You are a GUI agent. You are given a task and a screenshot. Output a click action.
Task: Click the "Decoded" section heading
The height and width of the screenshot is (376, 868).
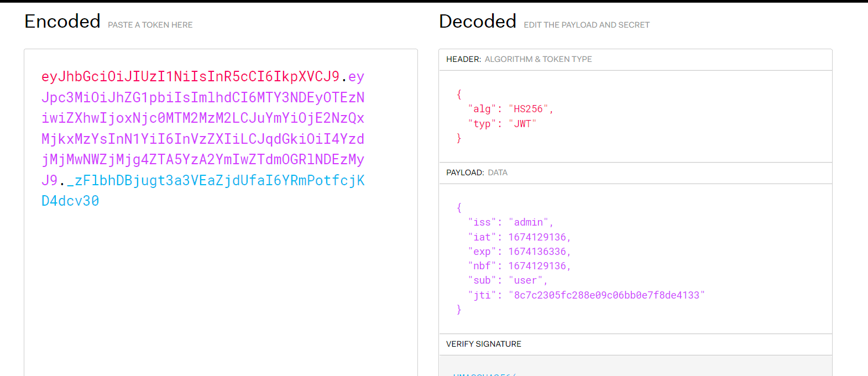tap(478, 22)
